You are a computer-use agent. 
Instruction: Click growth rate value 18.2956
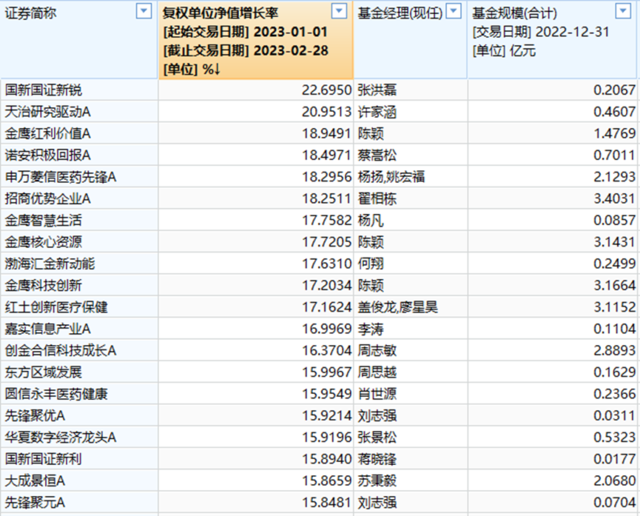pos(327,177)
